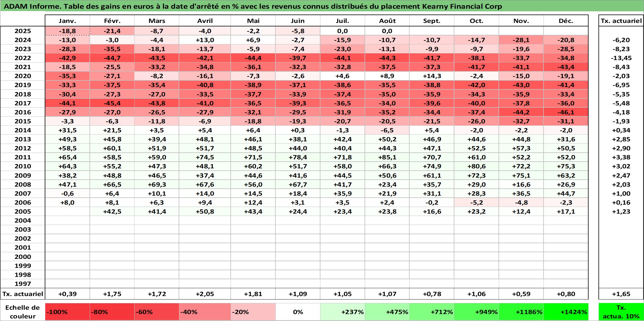Click cell +80,6 in October 2010
Screen dimensions: 644x321
tap(476, 166)
